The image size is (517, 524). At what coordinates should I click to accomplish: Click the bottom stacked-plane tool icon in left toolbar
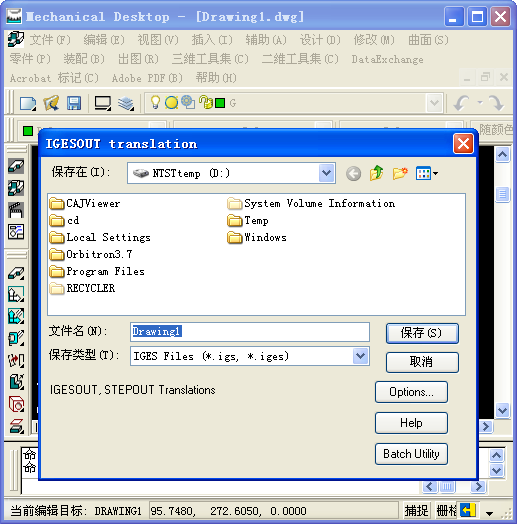point(16,426)
